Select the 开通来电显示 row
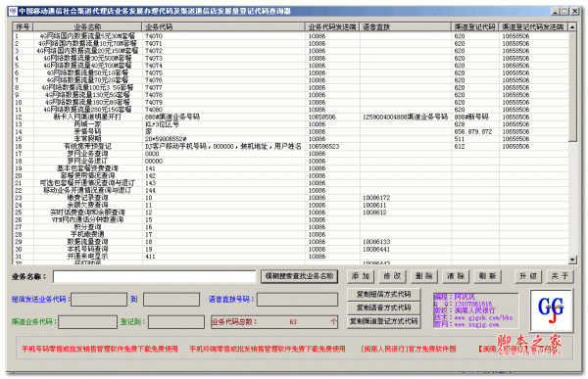Image resolution: width=588 pixels, height=379 pixels. click(291, 257)
